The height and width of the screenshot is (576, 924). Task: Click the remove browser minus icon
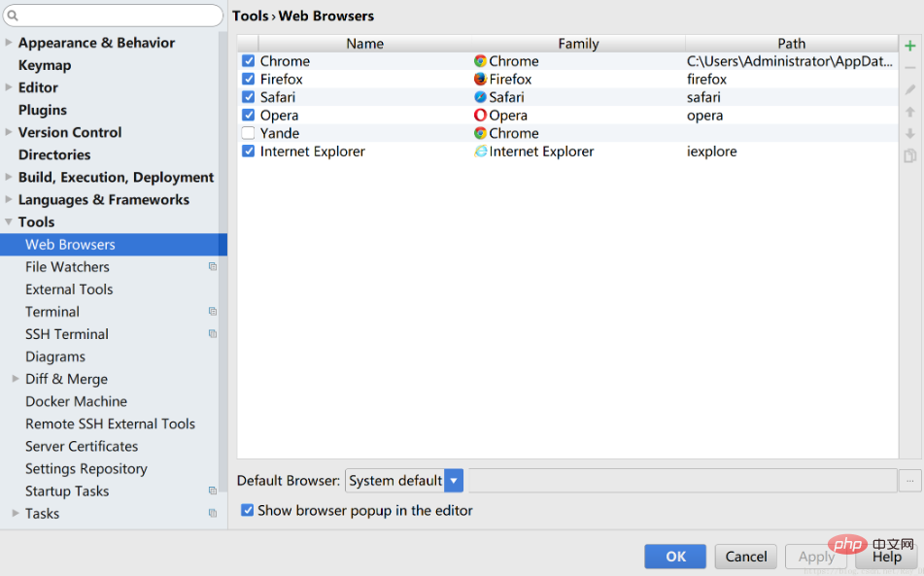[x=909, y=68]
